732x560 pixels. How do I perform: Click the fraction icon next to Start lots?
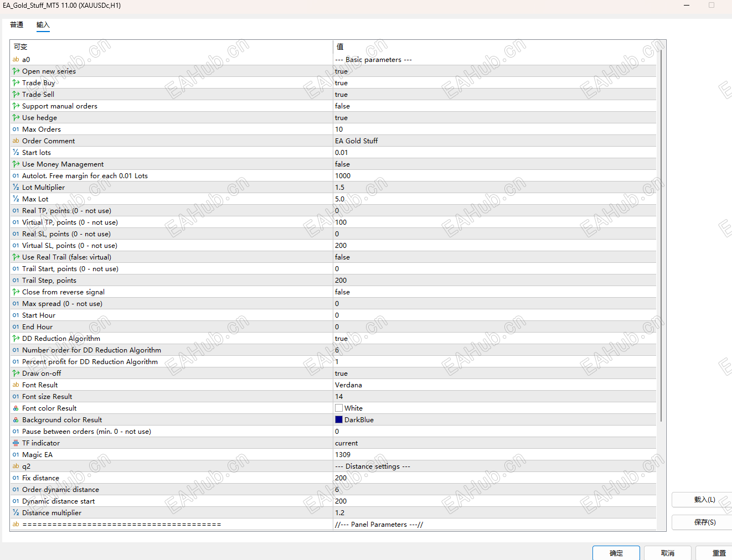click(x=15, y=152)
